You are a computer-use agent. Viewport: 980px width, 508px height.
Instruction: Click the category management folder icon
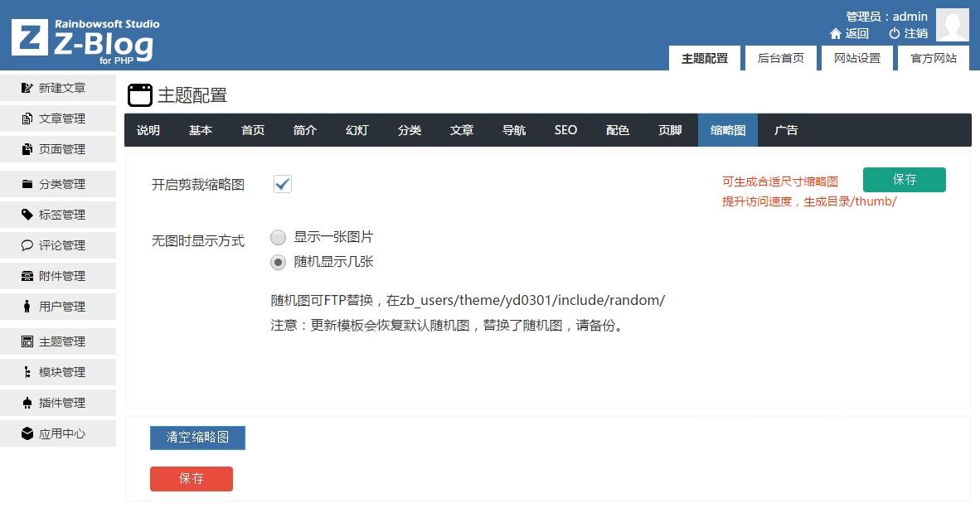[27, 184]
